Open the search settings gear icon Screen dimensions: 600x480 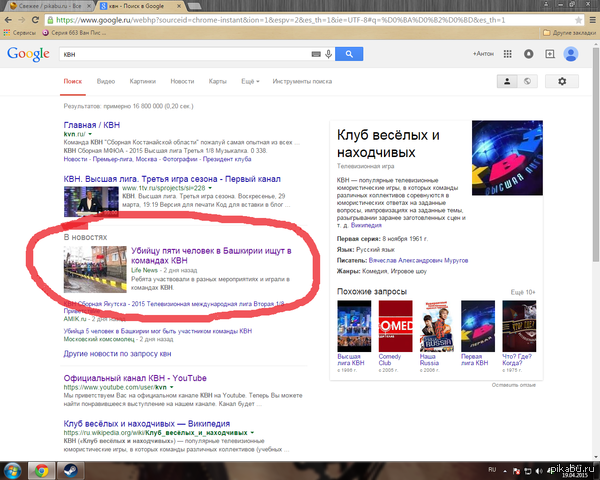(561, 82)
